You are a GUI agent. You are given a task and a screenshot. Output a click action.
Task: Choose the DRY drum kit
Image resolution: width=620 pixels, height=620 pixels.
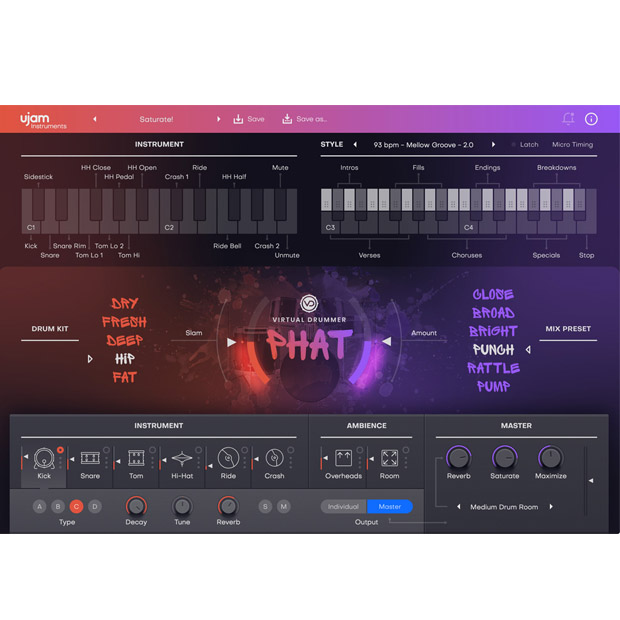point(125,303)
